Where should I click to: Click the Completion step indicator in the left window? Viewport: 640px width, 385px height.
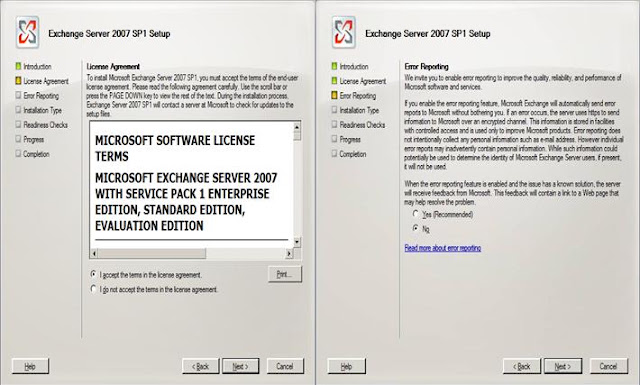(x=32, y=154)
